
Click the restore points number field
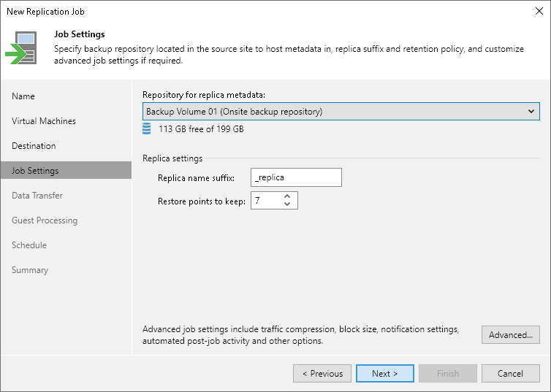(265, 200)
